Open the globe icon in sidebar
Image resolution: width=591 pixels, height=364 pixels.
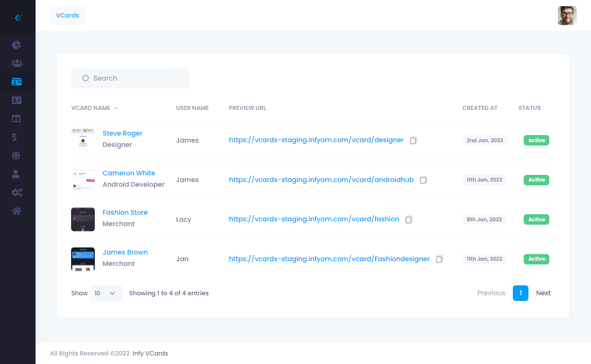[x=17, y=156]
